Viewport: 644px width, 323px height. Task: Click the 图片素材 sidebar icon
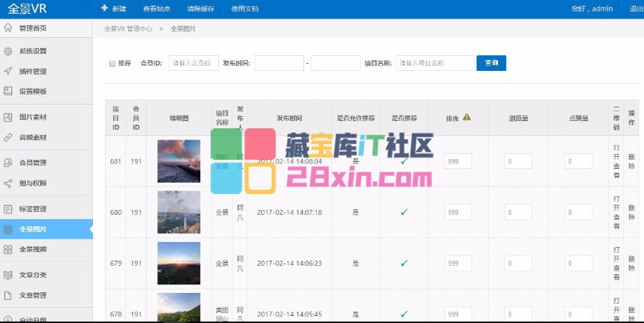(8, 117)
